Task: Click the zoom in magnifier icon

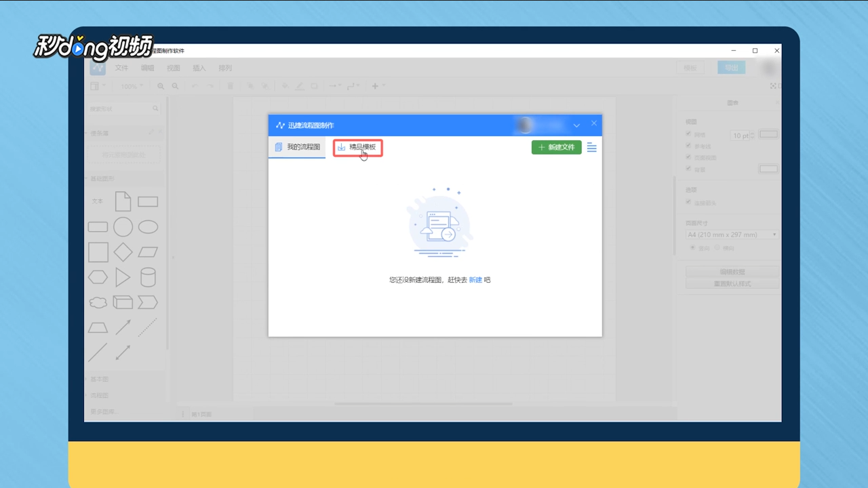Action: pyautogui.click(x=161, y=86)
